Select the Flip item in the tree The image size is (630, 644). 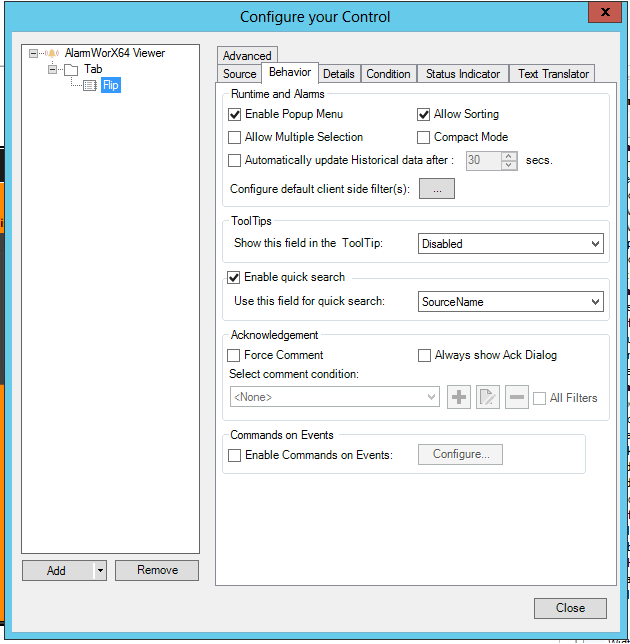(110, 85)
